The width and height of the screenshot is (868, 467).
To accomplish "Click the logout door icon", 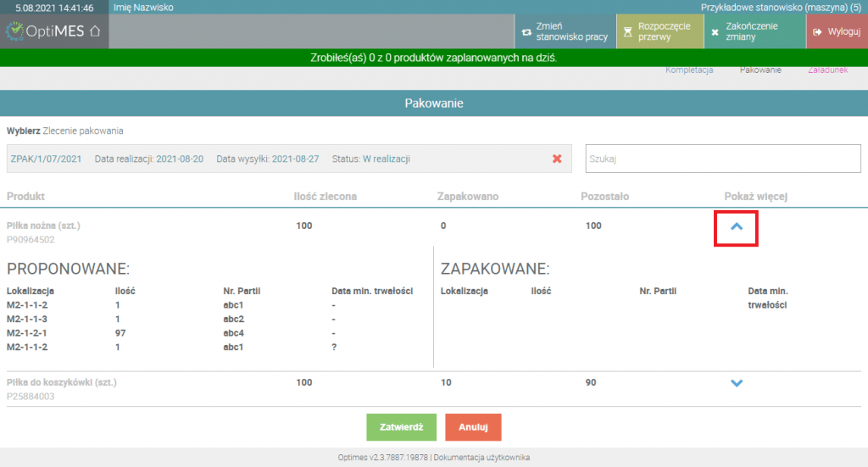I will [818, 32].
